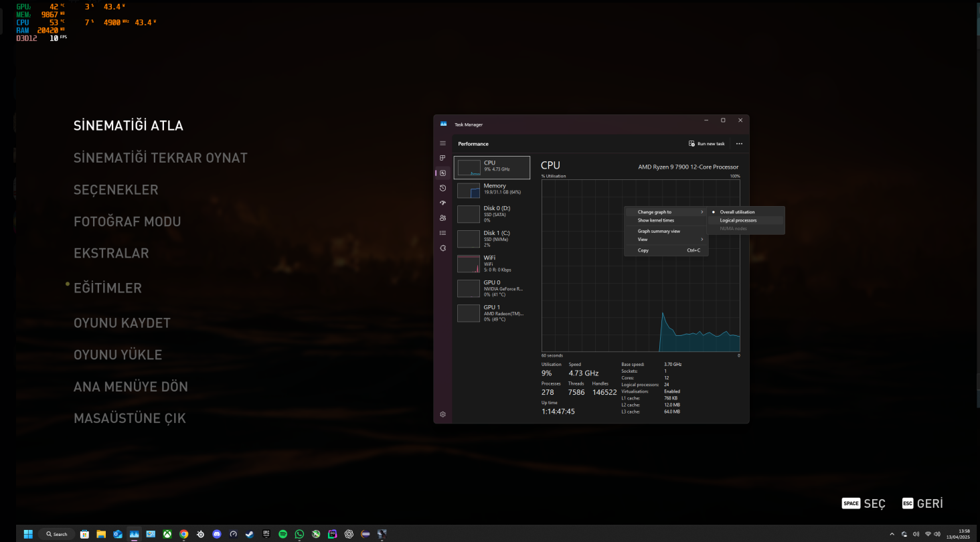Select the Memory performance graph thumbnail
The height and width of the screenshot is (542, 980).
point(469,191)
